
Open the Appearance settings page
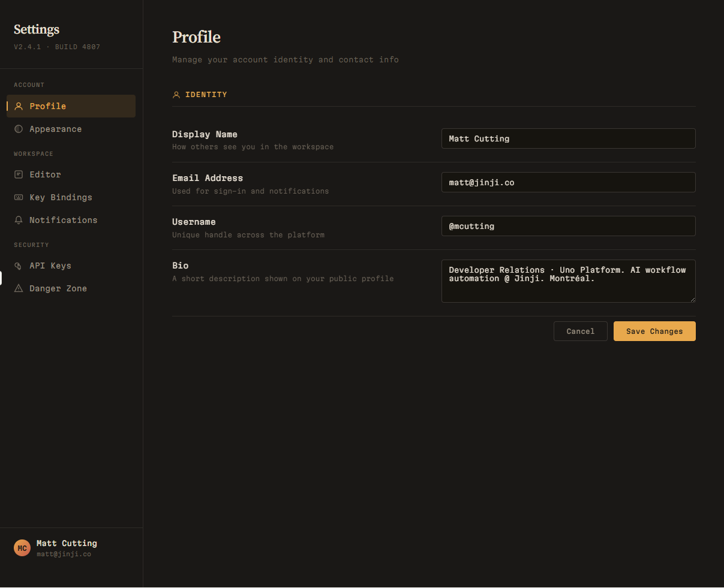tap(55, 129)
